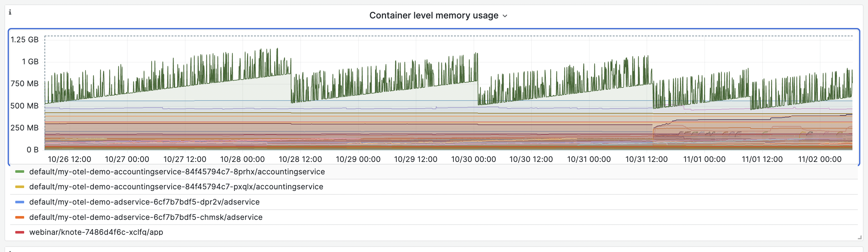
Task: Click the panel info icon
Action: click(10, 12)
